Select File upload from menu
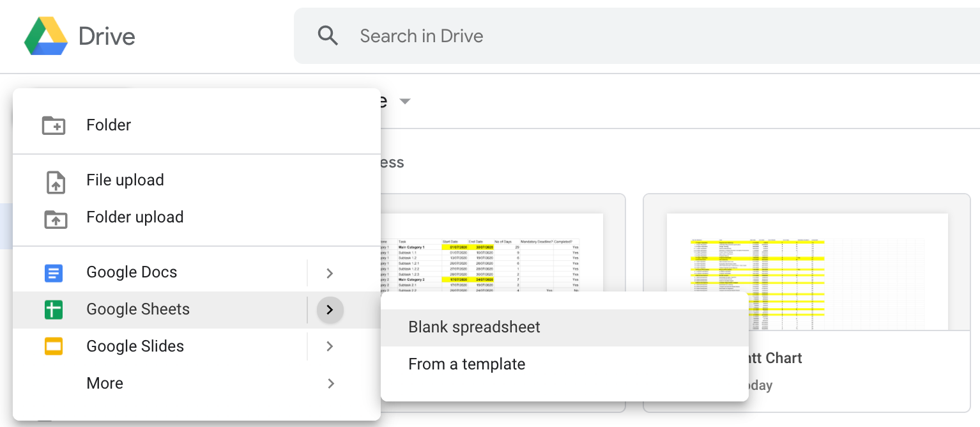The image size is (980, 427). coord(197,181)
